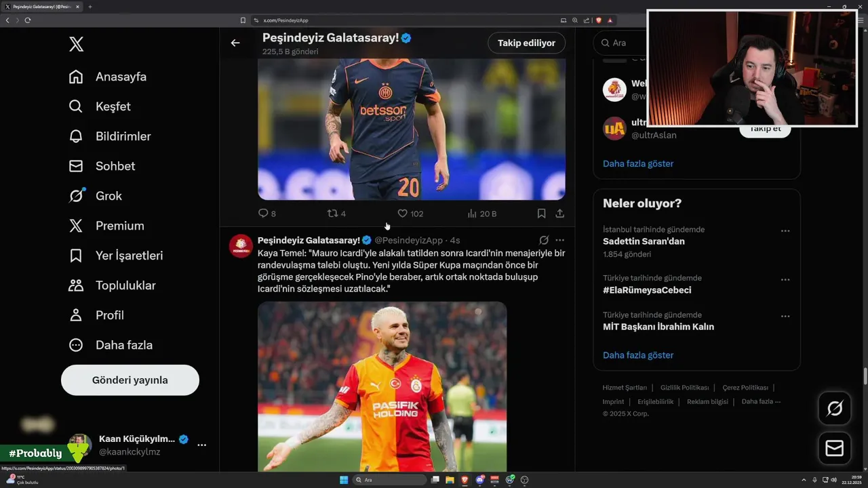Open options for Sadettin Saran'dan trend
This screenshot has height=488, width=868.
coord(785,231)
